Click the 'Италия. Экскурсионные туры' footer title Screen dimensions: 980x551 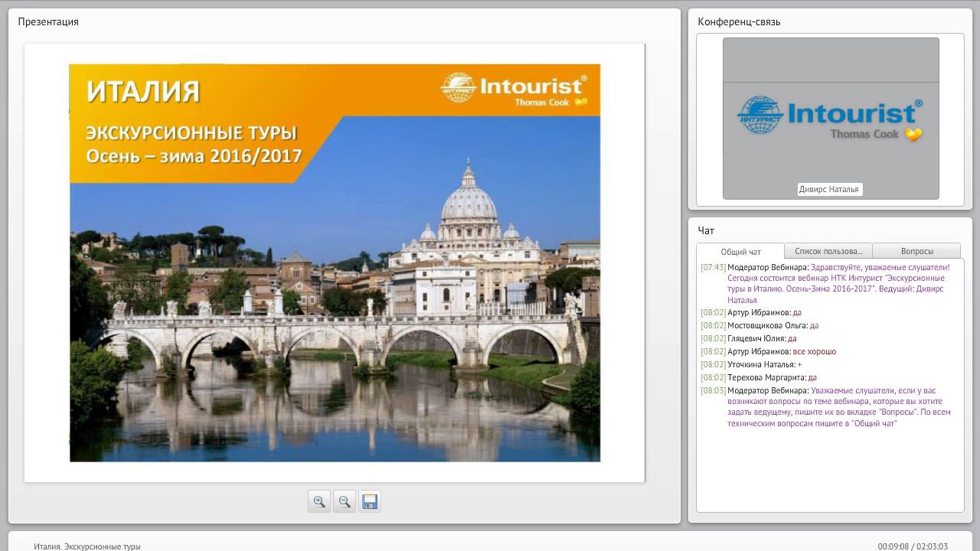tap(87, 546)
